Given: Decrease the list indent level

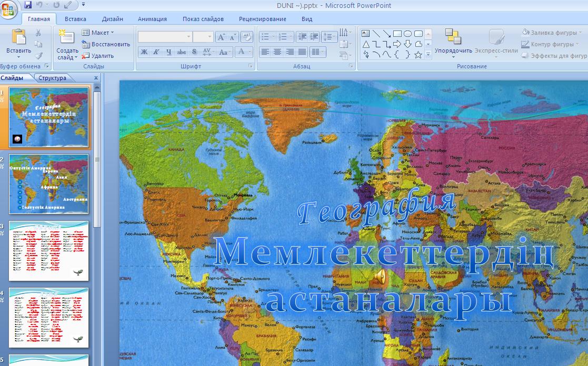Looking at the screenshot, I should click(x=302, y=36).
